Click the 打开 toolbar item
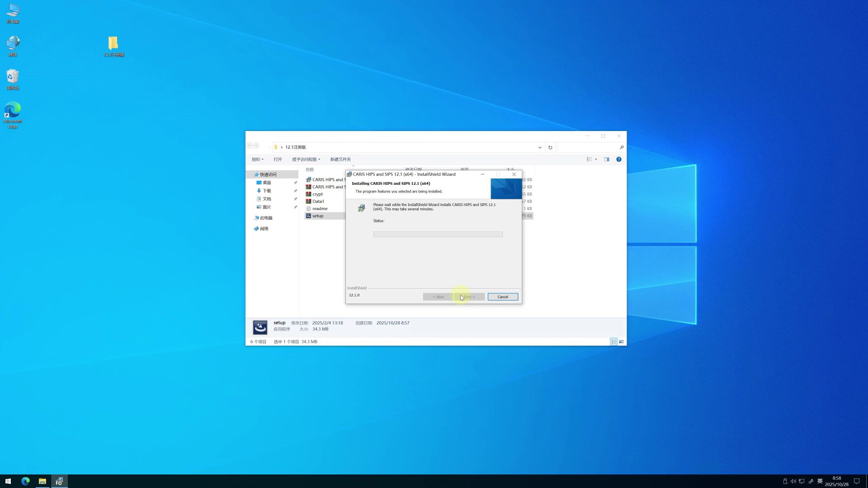Image resolution: width=868 pixels, height=488 pixels. click(278, 160)
